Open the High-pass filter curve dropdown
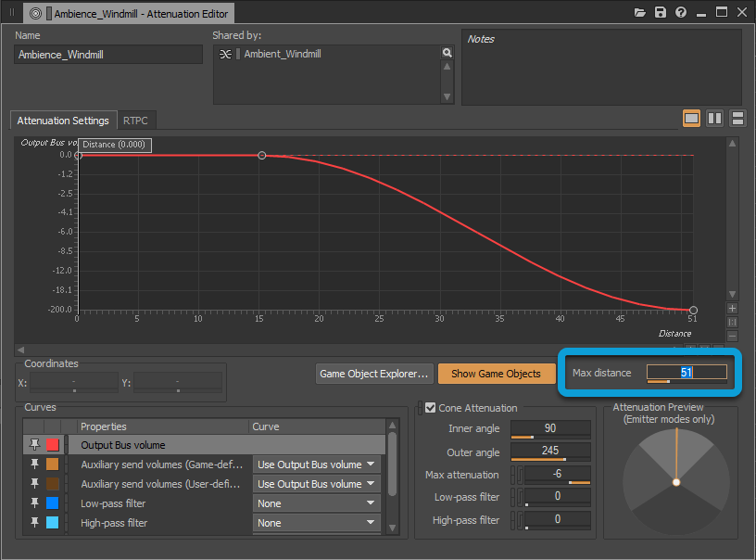The image size is (756, 560). coord(317,523)
